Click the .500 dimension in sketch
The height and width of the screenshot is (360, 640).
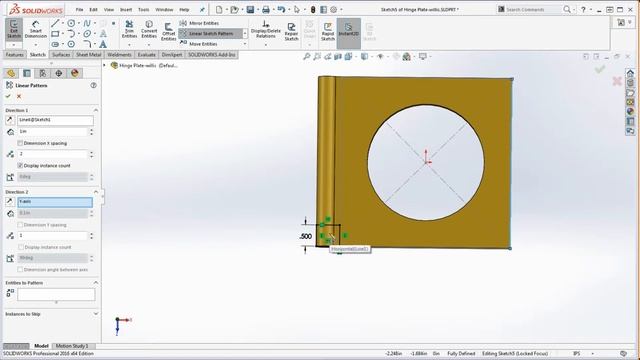305,236
